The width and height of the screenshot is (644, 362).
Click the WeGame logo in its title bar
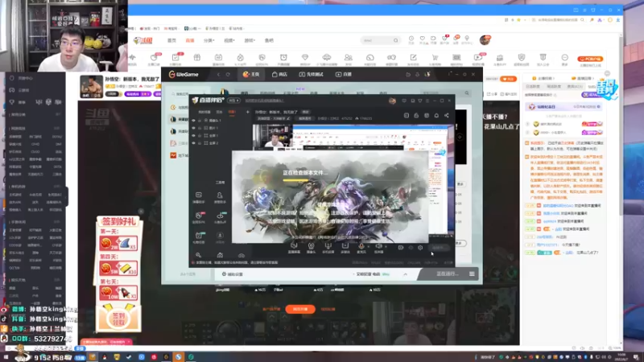click(184, 74)
